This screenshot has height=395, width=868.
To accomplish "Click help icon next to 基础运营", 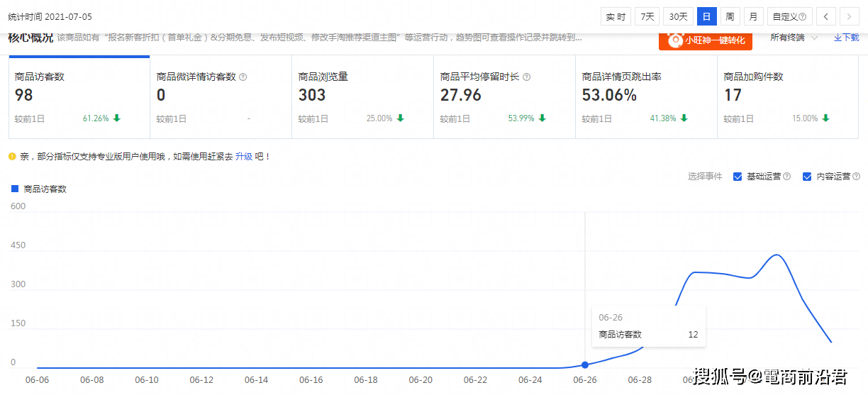I will coord(786,177).
